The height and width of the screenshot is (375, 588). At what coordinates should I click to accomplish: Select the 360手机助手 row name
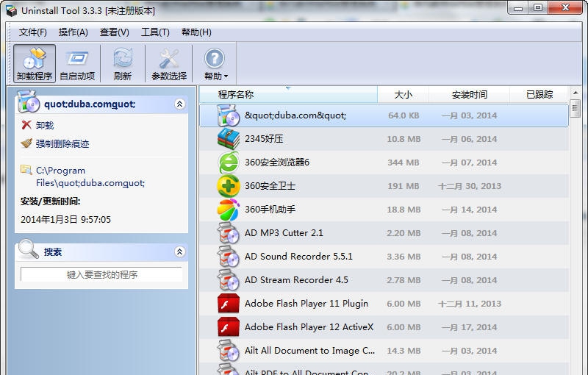270,210
